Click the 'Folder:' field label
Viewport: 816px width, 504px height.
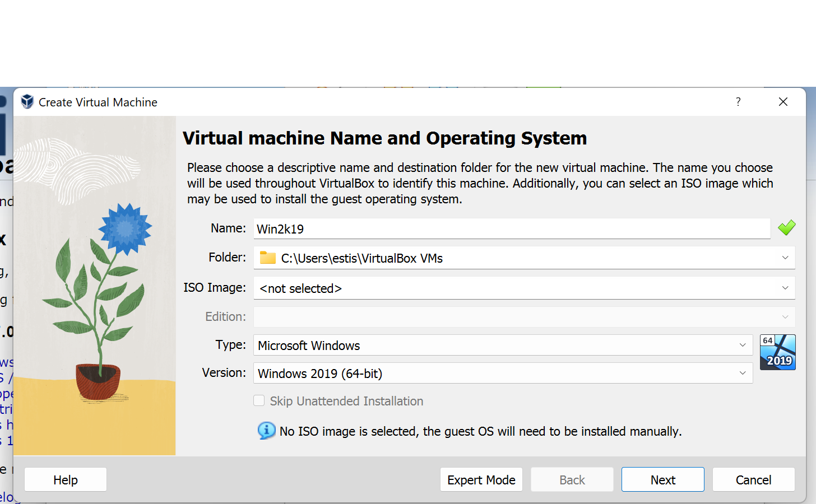[x=227, y=257]
